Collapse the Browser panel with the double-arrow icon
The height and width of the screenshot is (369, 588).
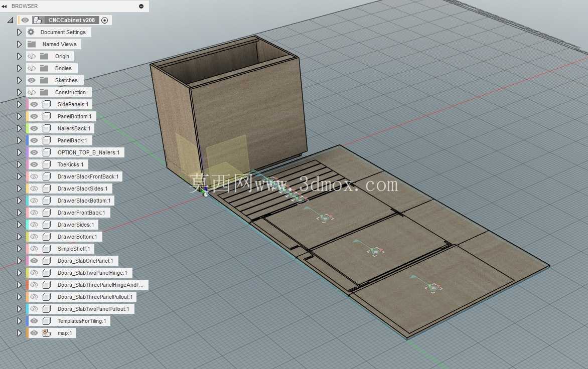(x=4, y=7)
